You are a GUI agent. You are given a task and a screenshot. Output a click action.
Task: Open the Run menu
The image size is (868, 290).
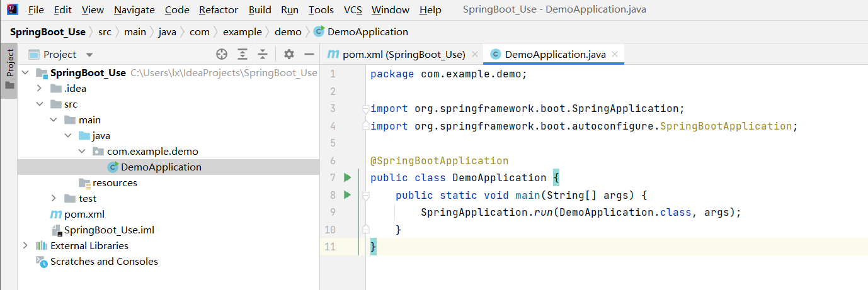click(290, 10)
